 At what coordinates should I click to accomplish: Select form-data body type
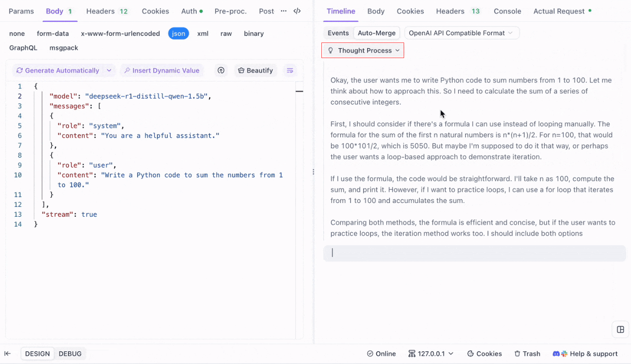(x=53, y=34)
